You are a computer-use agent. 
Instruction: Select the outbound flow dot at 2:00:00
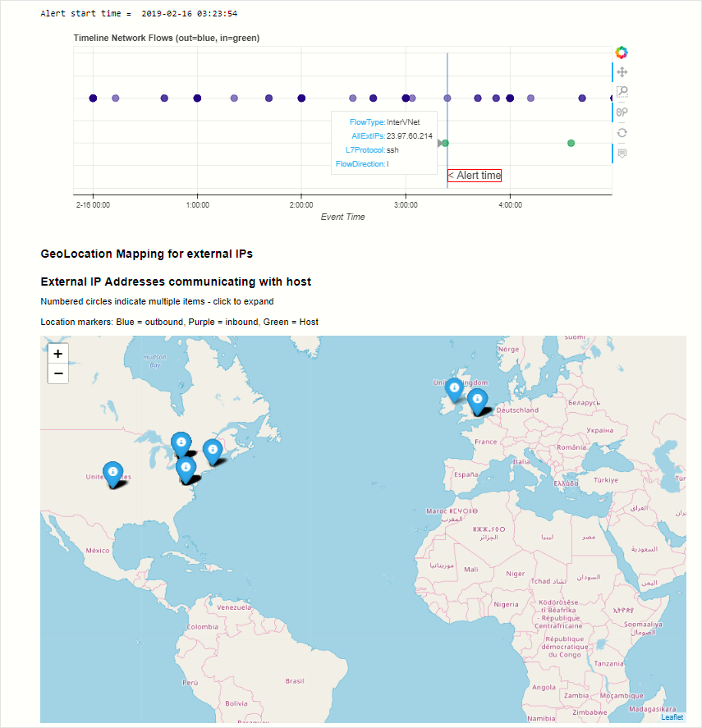click(301, 98)
